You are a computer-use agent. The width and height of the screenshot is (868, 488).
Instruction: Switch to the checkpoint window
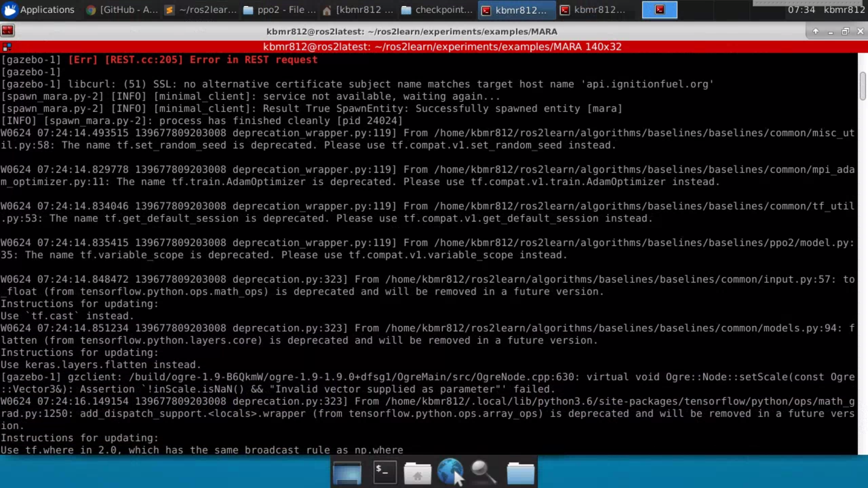pyautogui.click(x=435, y=9)
